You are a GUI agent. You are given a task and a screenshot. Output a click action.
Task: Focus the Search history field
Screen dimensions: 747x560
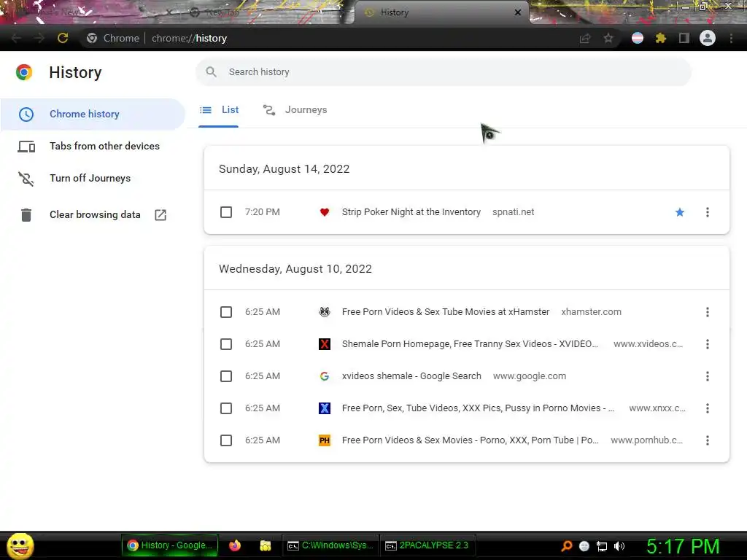pyautogui.click(x=444, y=72)
